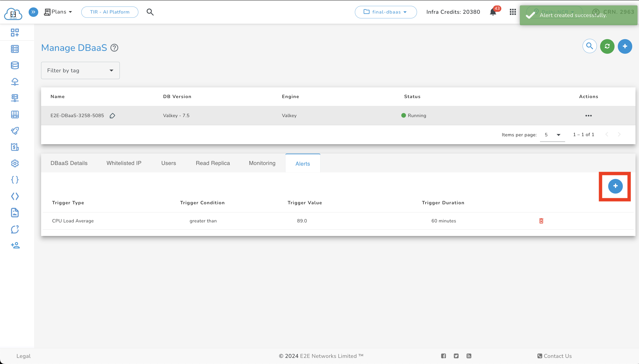This screenshot has width=639, height=364.
Task: Change items per page dropdown
Action: point(552,135)
